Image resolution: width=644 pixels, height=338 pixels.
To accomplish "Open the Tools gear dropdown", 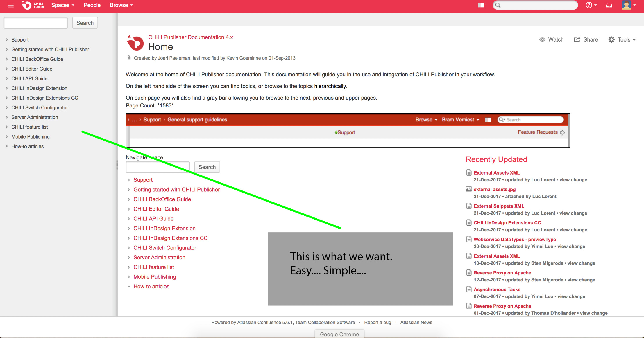I will (622, 39).
